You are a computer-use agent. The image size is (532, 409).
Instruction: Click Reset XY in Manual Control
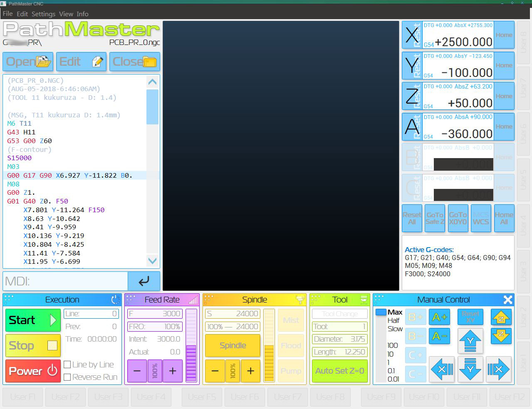tap(470, 317)
